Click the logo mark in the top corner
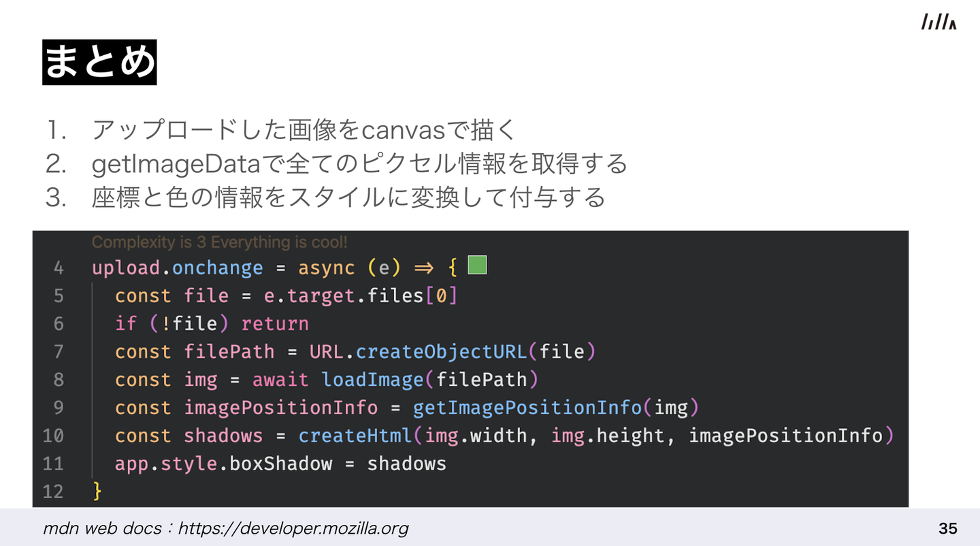 coord(939,22)
